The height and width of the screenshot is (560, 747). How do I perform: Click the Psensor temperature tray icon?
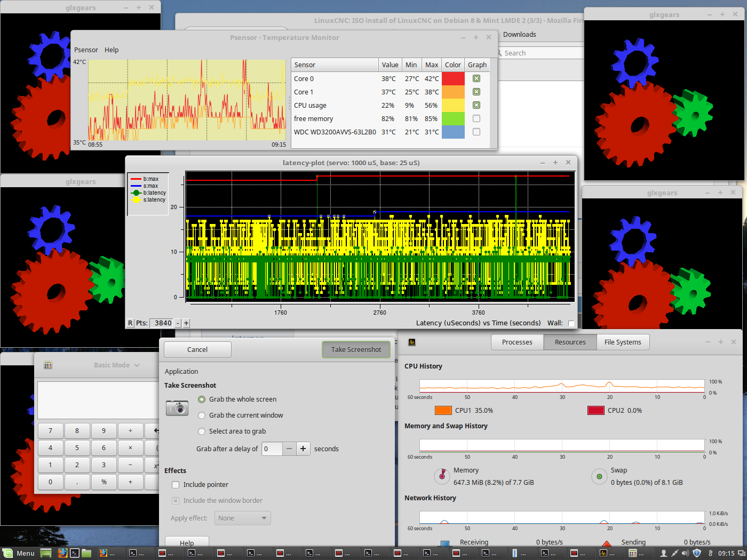(x=710, y=553)
